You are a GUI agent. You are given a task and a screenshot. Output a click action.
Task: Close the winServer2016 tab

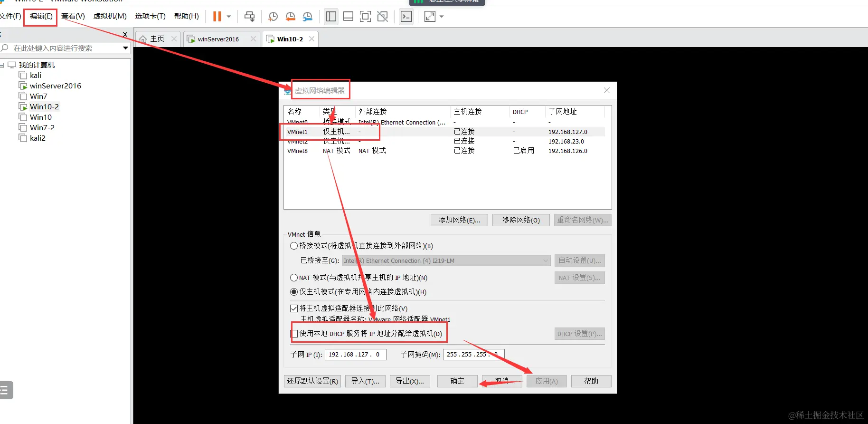tap(253, 39)
